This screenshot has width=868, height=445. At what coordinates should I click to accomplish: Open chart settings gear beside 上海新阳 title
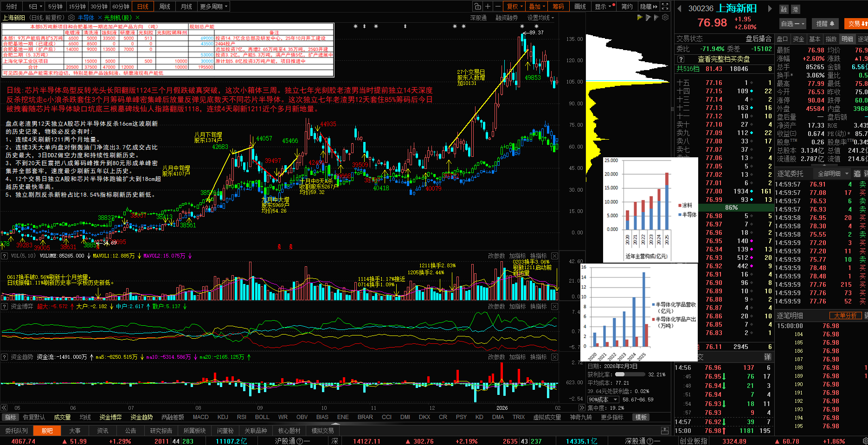tap(71, 18)
